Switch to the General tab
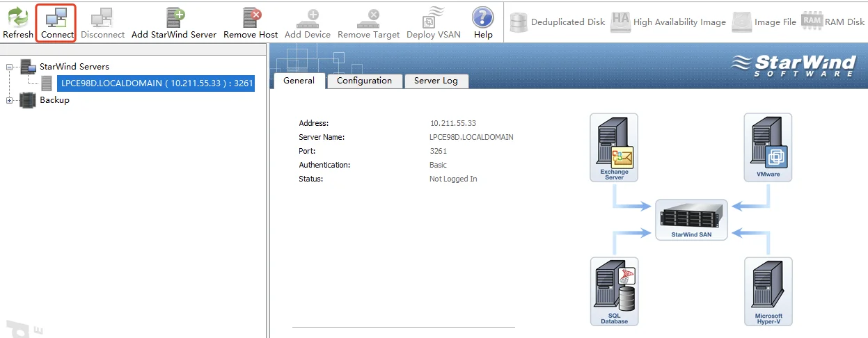Screen dimensions: 868x338 tap(299, 81)
